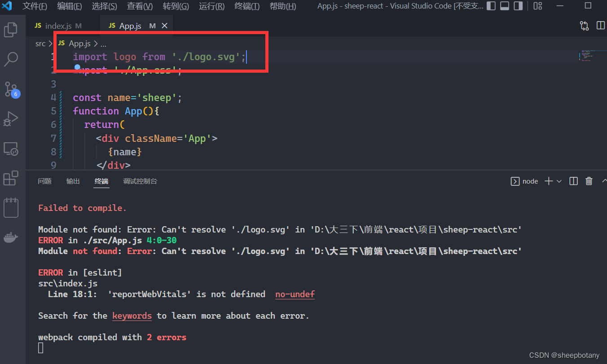Split the terminal panel
The width and height of the screenshot is (607, 364).
click(x=573, y=181)
